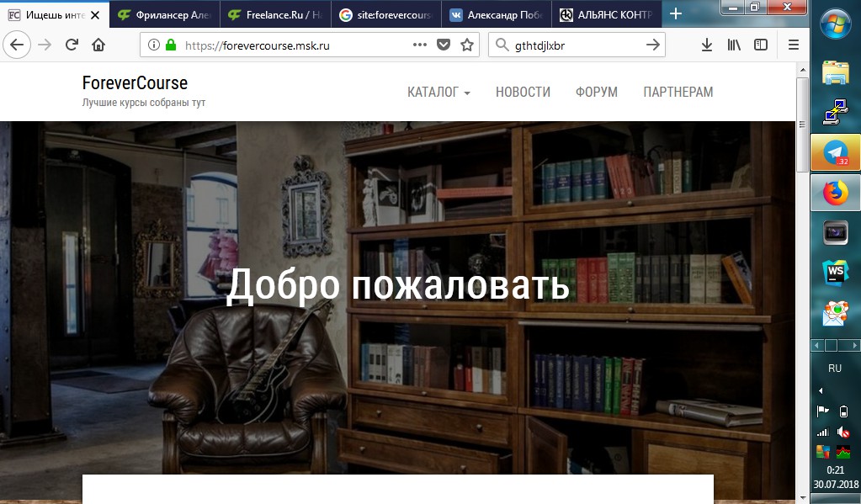Viewport: 861px width, 504px height.
Task: Open the PuTTY taskbar icon
Action: click(x=835, y=111)
